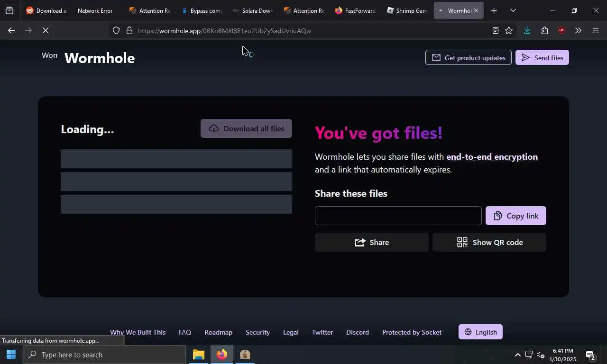The height and width of the screenshot is (364, 607).
Task: Open the volume tray icon
Action: click(x=540, y=355)
